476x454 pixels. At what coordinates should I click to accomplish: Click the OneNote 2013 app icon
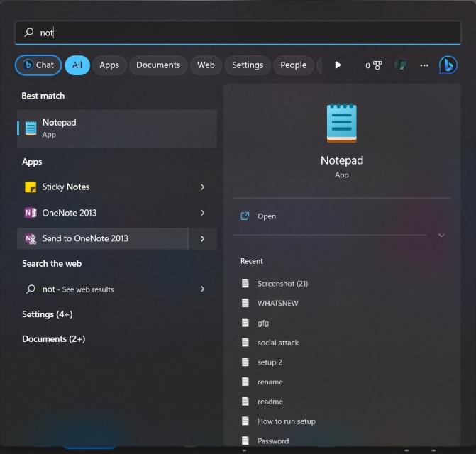coord(31,213)
